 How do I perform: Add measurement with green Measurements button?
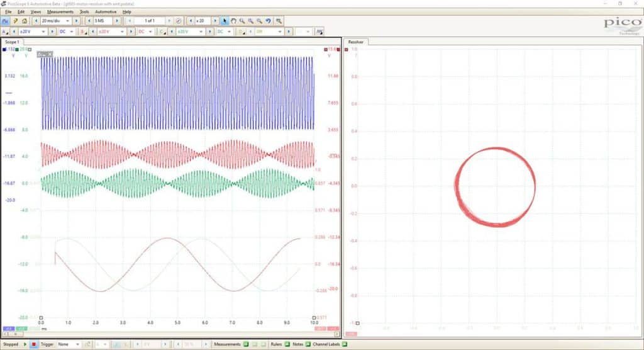246,344
